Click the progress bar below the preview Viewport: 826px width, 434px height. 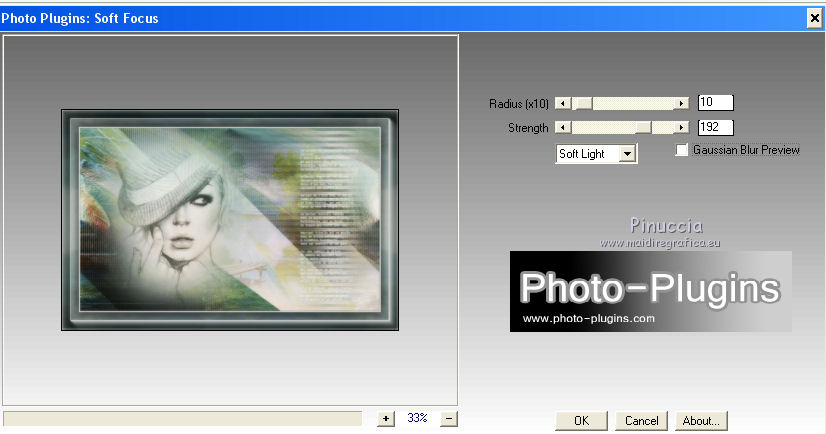click(x=182, y=419)
